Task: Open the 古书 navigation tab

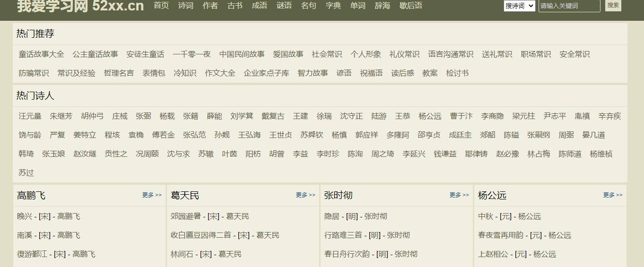Action: point(235,6)
